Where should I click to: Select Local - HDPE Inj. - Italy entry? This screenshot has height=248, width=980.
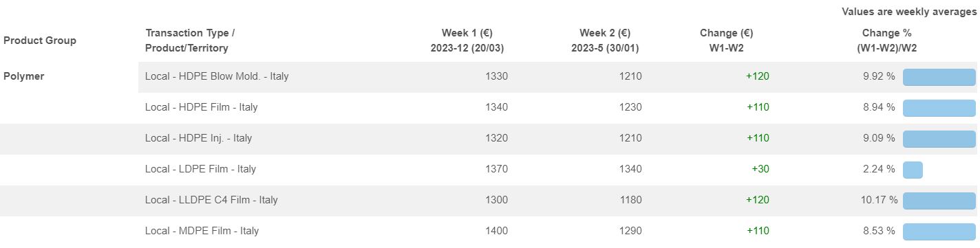pyautogui.click(x=559, y=138)
